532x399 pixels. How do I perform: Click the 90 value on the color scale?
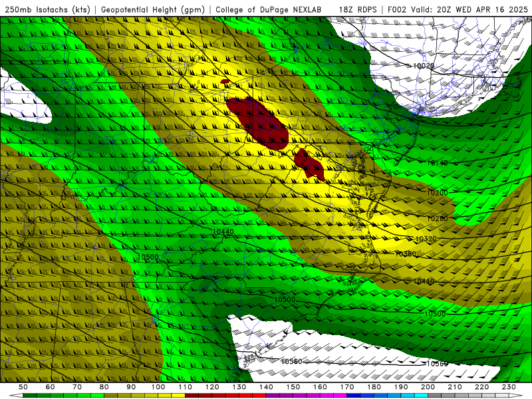point(131,387)
